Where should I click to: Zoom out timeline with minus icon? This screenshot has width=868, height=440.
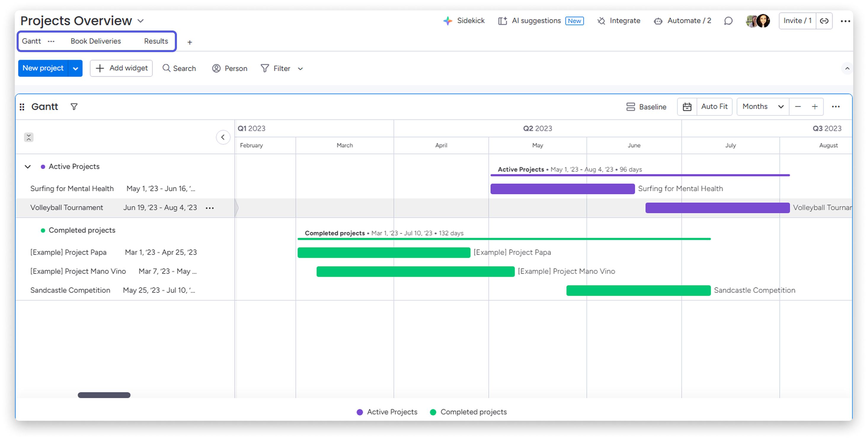(x=798, y=107)
